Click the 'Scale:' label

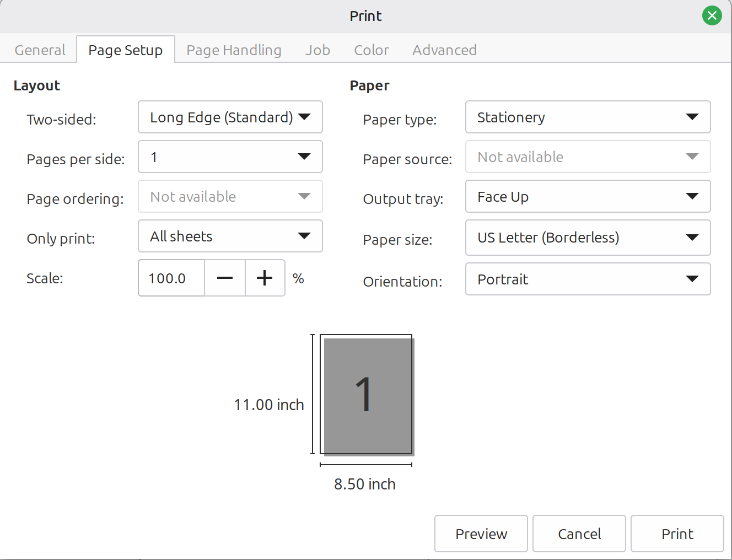pos(45,278)
